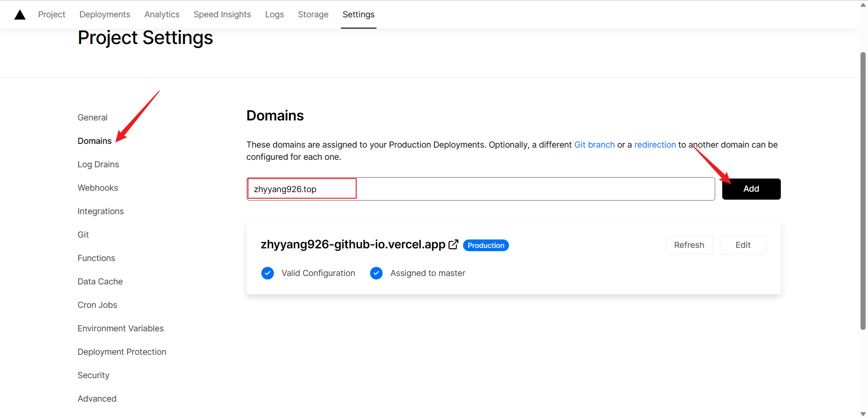Screen dimensions: 868x418
Task: Click the Project Settings heading
Action: pyautogui.click(x=145, y=38)
